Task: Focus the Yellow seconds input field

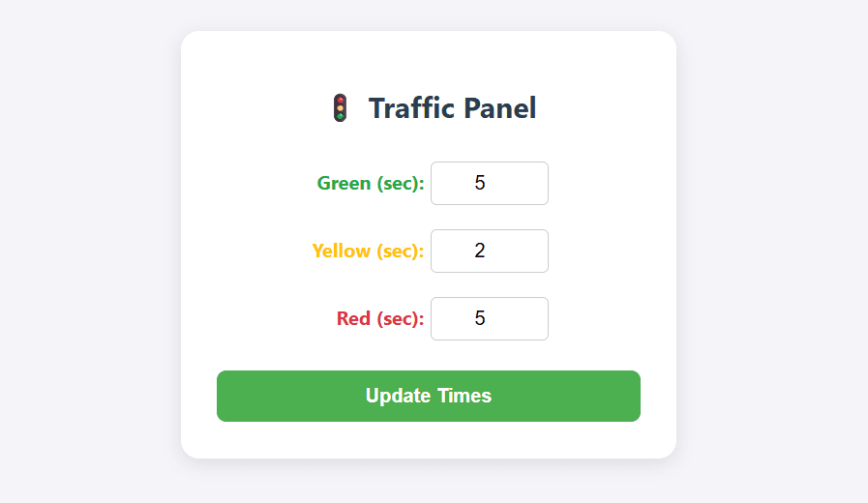Action: [489, 251]
